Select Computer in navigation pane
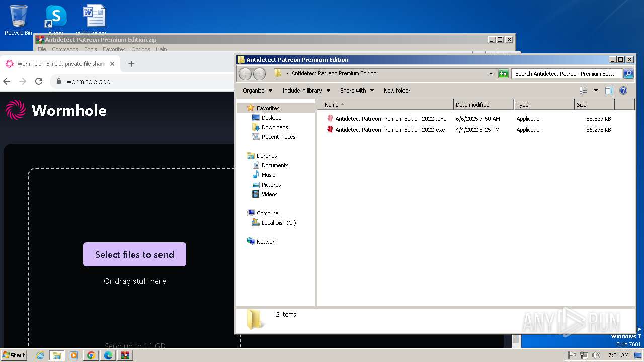Viewport: 644px width, 362px height. (x=268, y=213)
